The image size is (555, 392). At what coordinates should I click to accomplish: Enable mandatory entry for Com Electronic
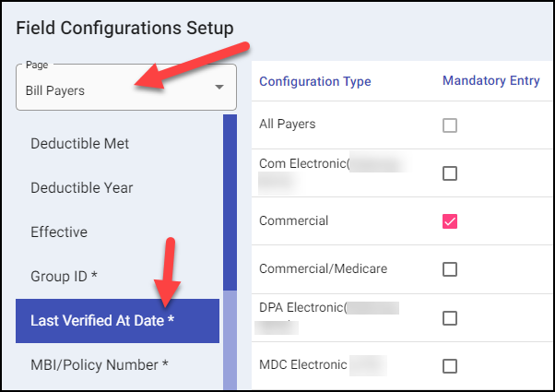pyautogui.click(x=450, y=173)
